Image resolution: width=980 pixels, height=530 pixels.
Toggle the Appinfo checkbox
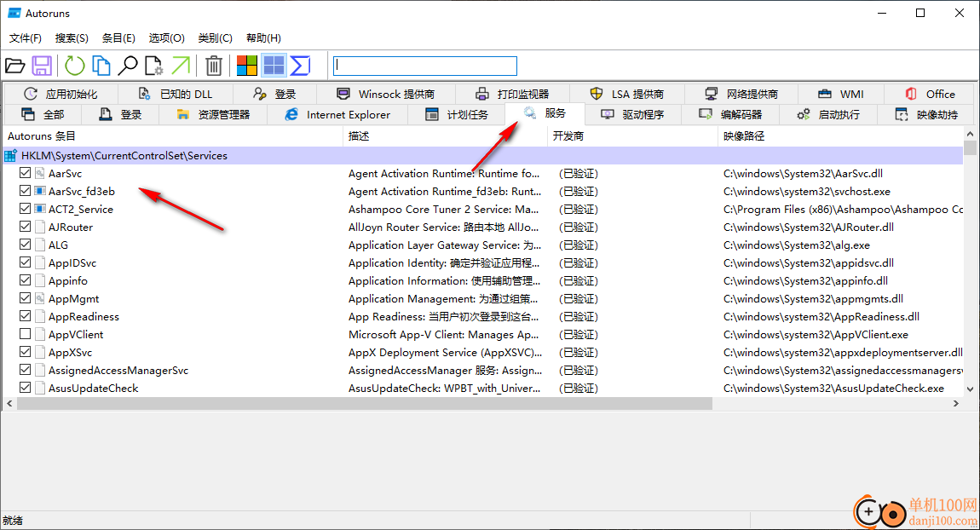25,280
